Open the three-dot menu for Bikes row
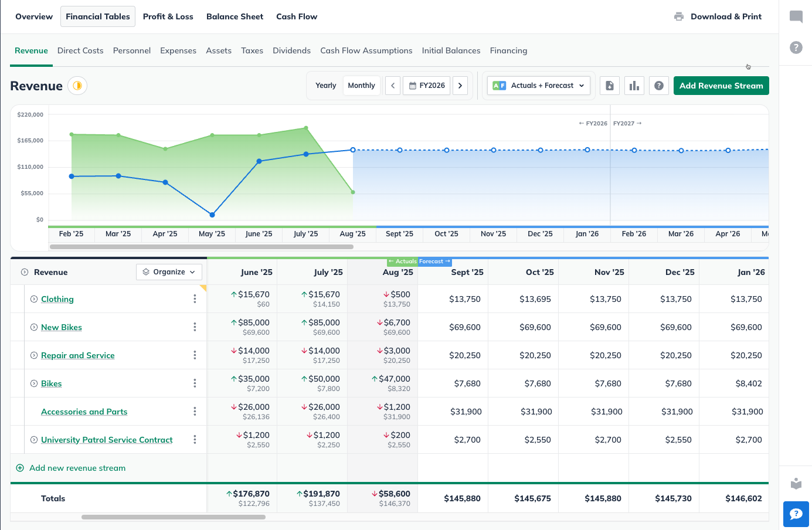Viewport: 812px width, 530px height. (x=195, y=383)
